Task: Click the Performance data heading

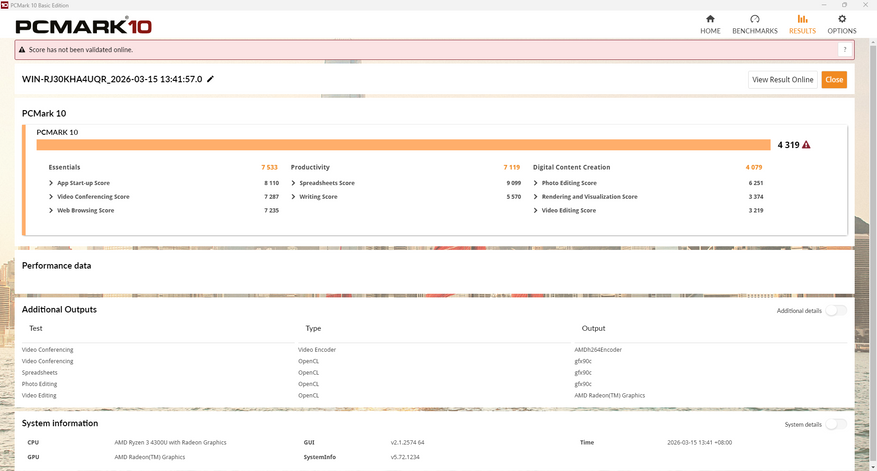Action: pos(56,266)
